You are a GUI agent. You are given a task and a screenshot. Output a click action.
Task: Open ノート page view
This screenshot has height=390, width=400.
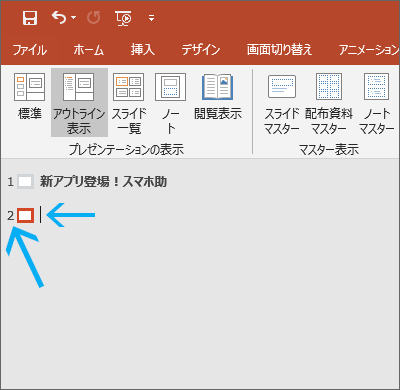[x=170, y=103]
